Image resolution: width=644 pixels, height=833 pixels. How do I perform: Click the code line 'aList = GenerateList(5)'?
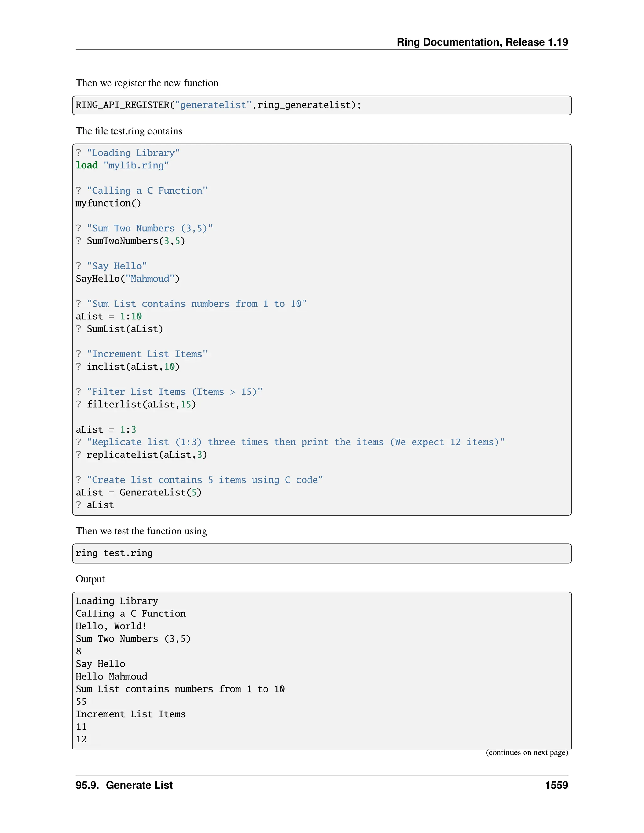click(x=138, y=493)
